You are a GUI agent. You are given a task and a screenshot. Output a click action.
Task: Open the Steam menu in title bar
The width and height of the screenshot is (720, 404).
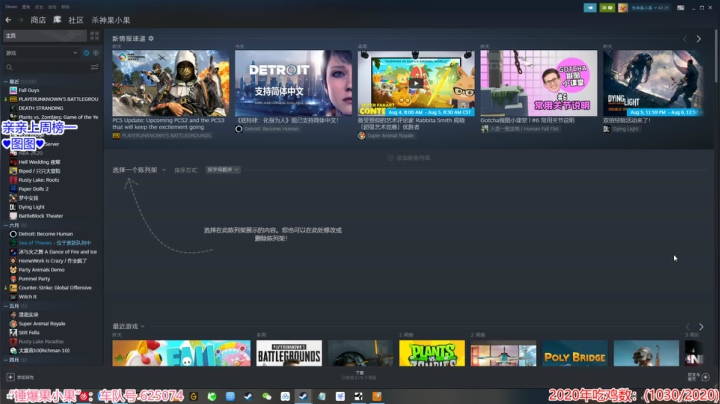[11, 7]
